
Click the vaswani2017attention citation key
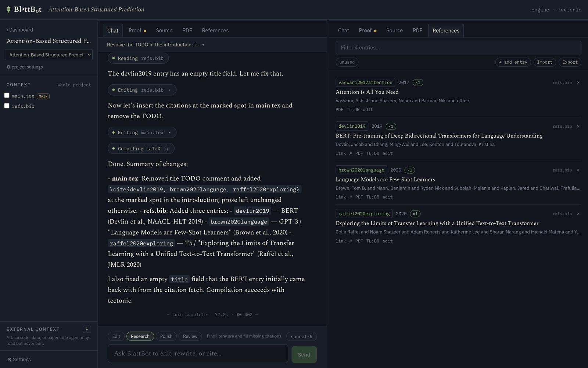click(365, 82)
